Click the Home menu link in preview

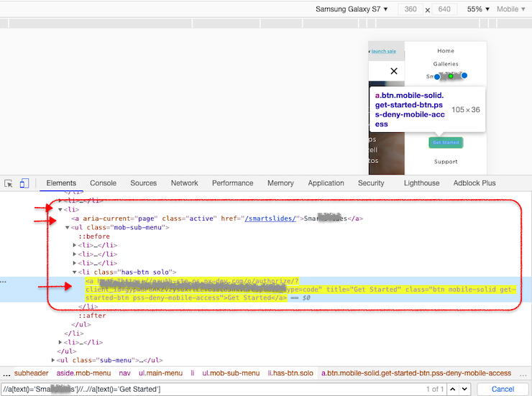(x=446, y=51)
